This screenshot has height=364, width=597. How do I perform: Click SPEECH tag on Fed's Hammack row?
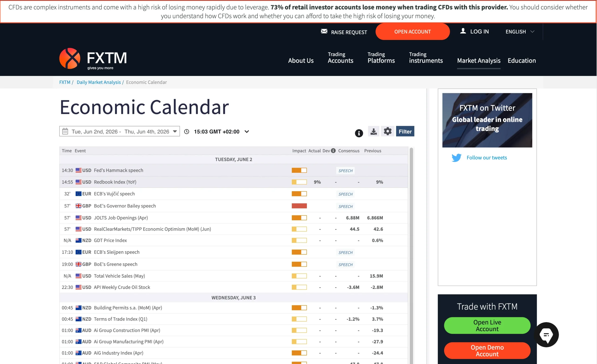point(345,171)
